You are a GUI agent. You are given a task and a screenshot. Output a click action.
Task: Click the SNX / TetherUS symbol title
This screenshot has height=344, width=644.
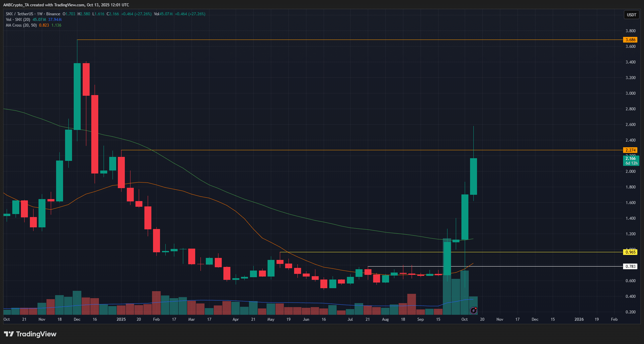[x=19, y=14]
